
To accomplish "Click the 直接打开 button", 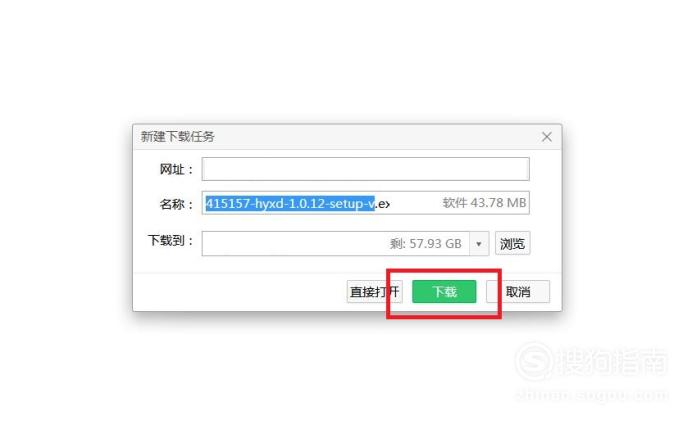I will [x=374, y=292].
